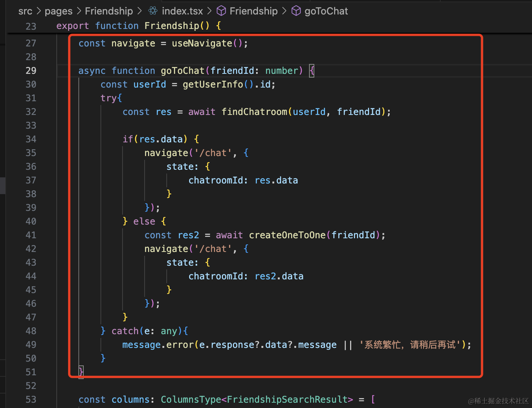Click 'chatroomId' on line 37
Image resolution: width=532 pixels, height=408 pixels.
pos(216,180)
